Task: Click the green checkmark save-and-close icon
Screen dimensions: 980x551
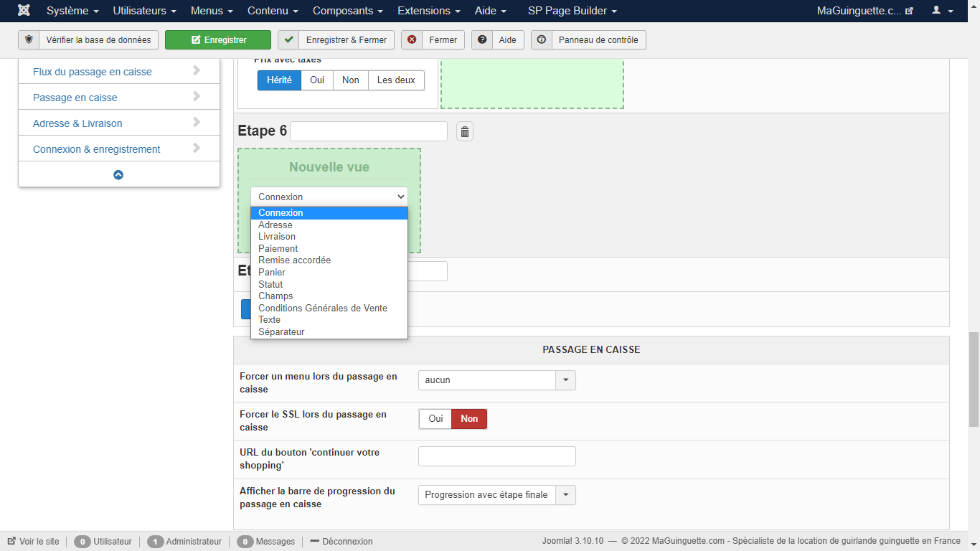Action: 288,40
